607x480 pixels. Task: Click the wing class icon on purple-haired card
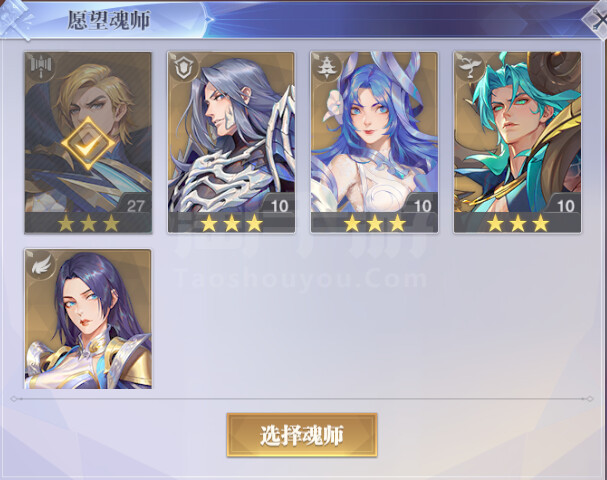[x=41, y=266]
